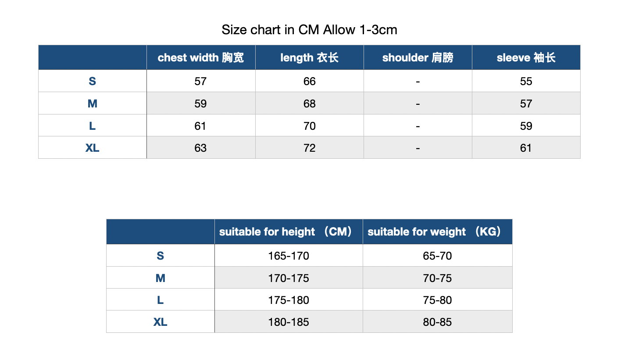Click the S row label in top table
Image resolution: width=621 pixels, height=364 pixels.
[93, 81]
